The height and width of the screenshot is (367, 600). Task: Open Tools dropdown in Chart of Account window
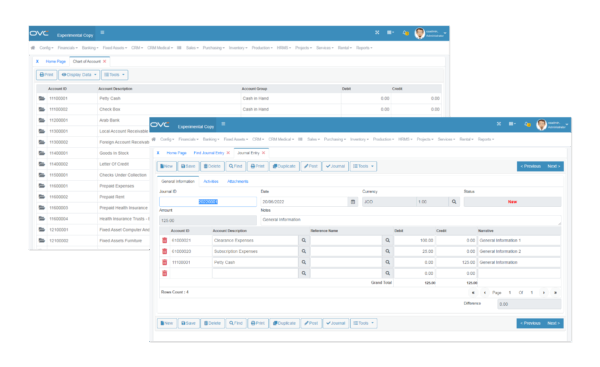(114, 75)
